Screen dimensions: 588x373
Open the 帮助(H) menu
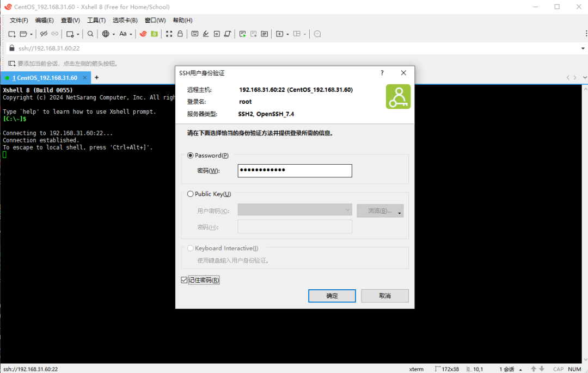point(182,20)
